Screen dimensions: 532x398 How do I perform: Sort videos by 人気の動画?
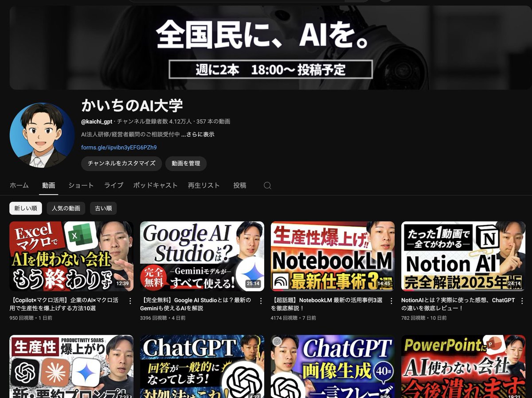pyautogui.click(x=66, y=208)
